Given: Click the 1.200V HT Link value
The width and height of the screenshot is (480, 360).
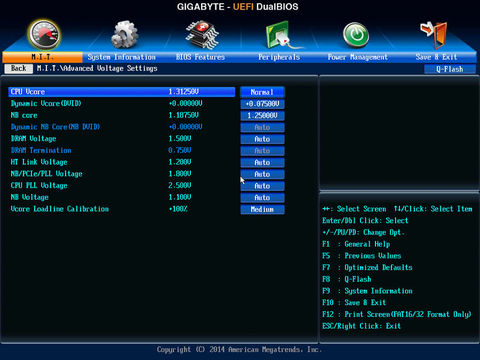Looking at the screenshot, I should pyautogui.click(x=180, y=162).
